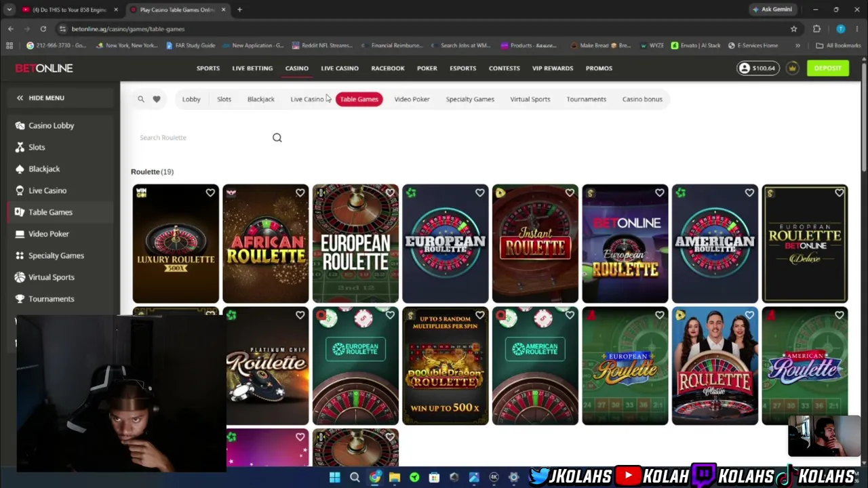Screen dimensions: 868x488
Task: Open Contests in top navigation
Action: (505, 68)
